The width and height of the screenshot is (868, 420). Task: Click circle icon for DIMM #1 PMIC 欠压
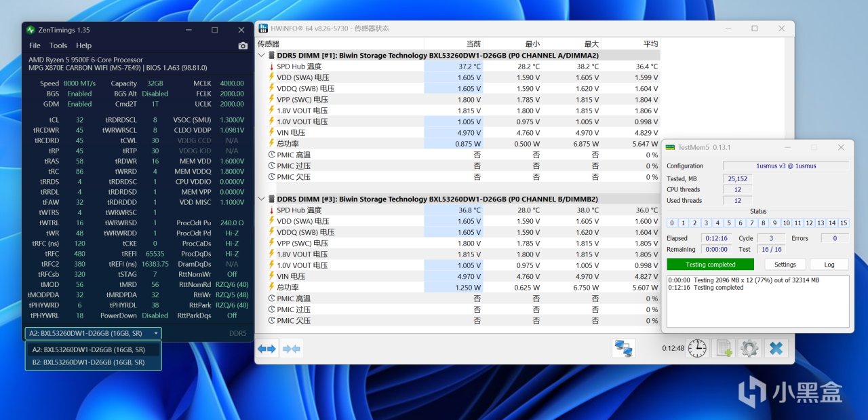pos(272,177)
